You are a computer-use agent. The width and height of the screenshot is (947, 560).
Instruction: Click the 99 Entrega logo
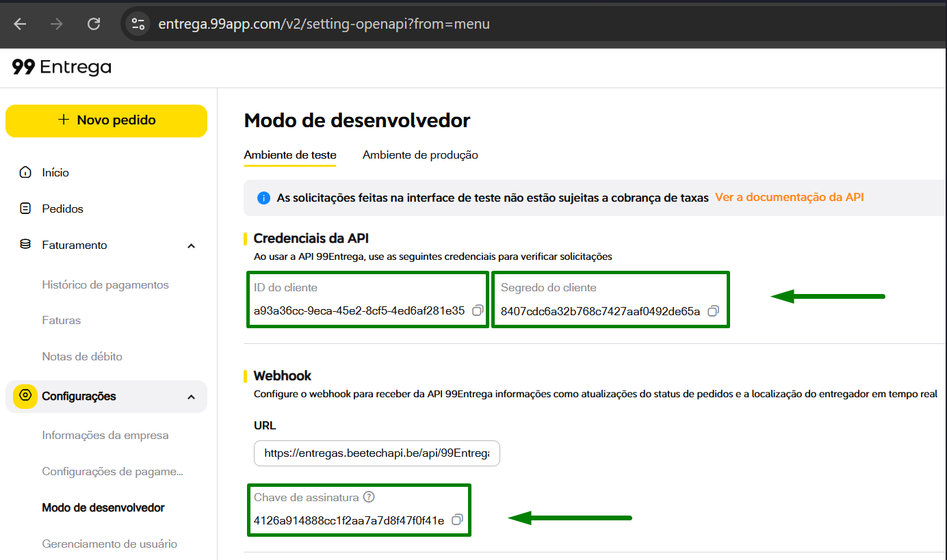pos(62,67)
